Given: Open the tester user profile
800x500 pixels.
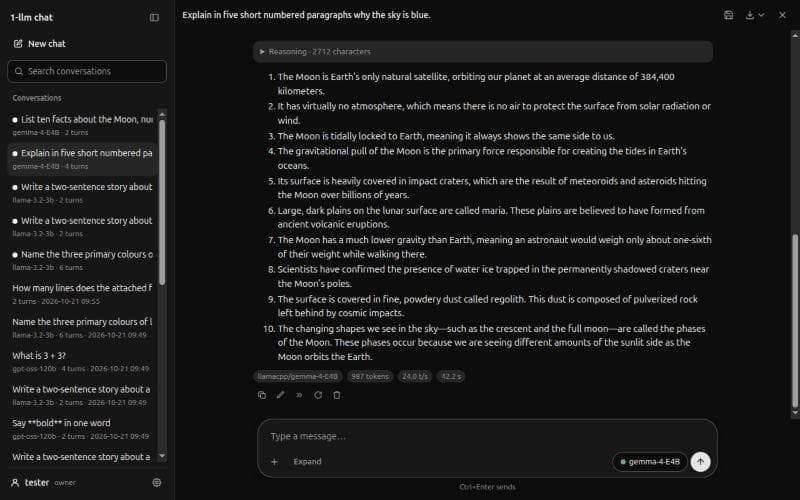Looking at the screenshot, I should 43,482.
